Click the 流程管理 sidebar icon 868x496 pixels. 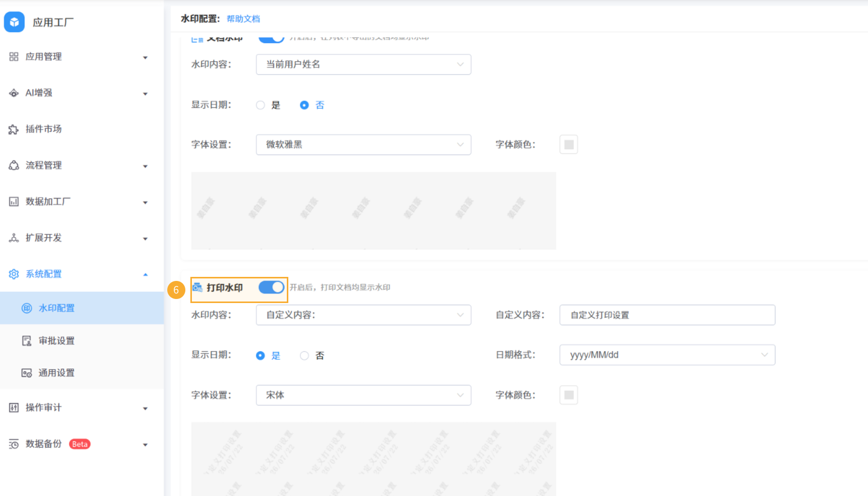click(14, 165)
